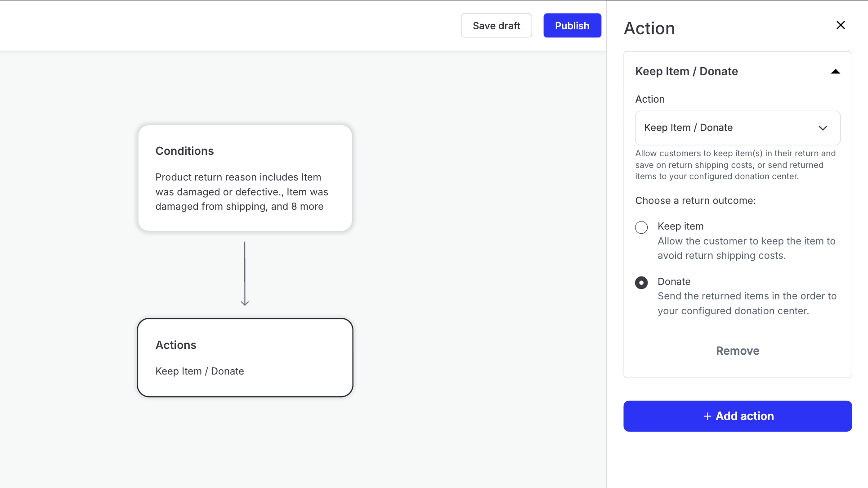This screenshot has height=488, width=868.
Task: Collapse the Keep Item / Donate section
Action: 835,72
